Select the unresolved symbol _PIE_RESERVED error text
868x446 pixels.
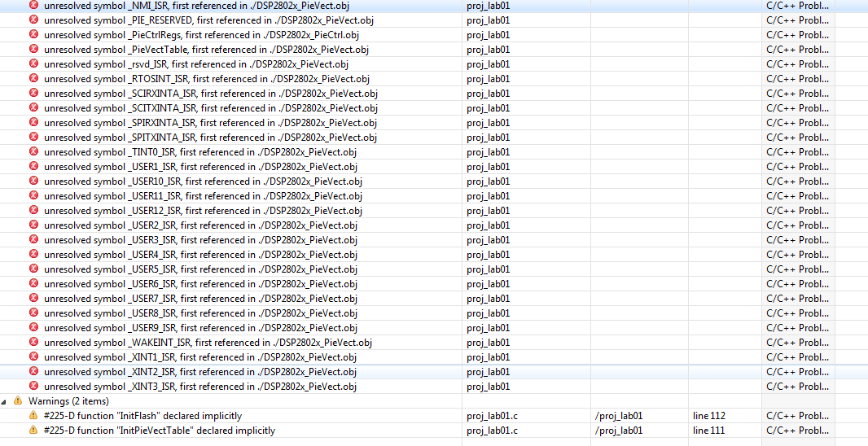208,20
